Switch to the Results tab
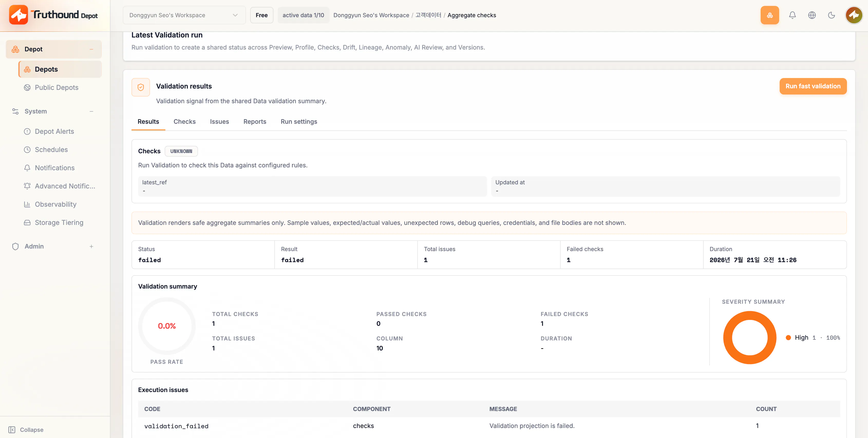 pos(148,122)
